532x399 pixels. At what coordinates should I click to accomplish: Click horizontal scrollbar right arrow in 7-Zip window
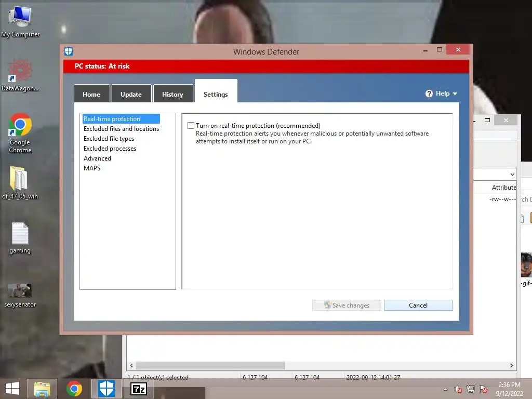[511, 365]
